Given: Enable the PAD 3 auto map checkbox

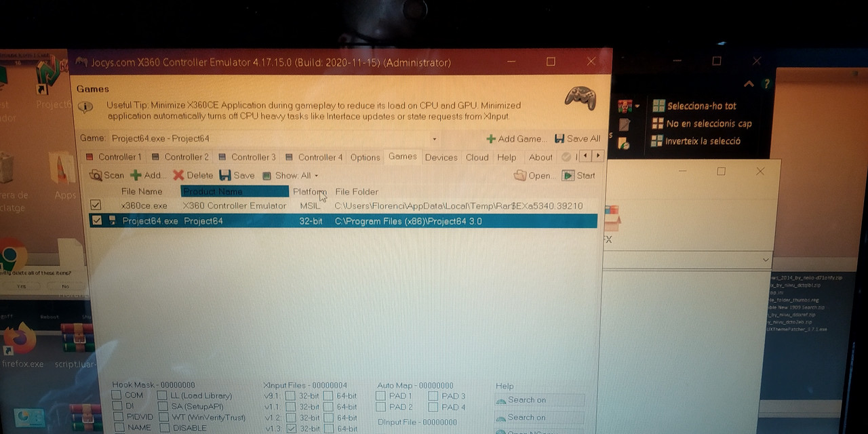Looking at the screenshot, I should (433, 396).
